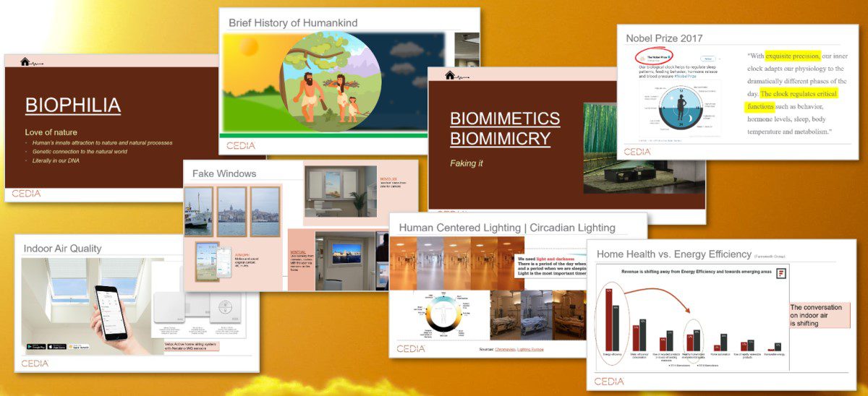
Task: Click the CEDIA logo on the Biophilia slide
Action: [26, 194]
